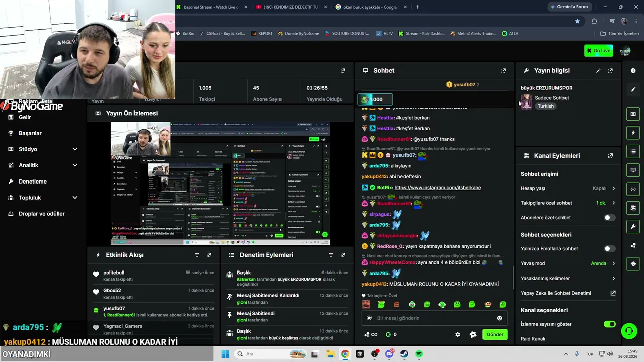Screen dimensions: 644x362
Task: Click the green support headset button
Action: 629,331
